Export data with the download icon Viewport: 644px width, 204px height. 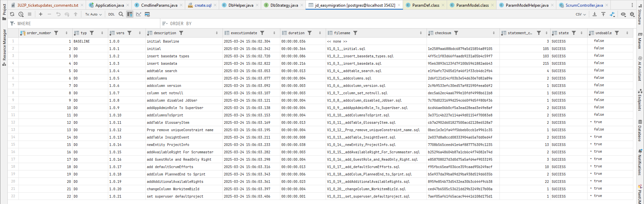pyautogui.click(x=595, y=14)
